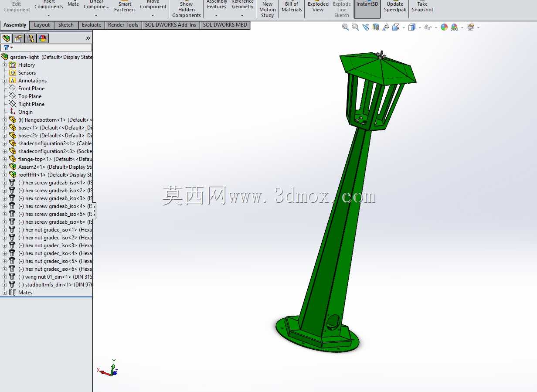The width and height of the screenshot is (537, 392).
Task: Click the View Settings monitor icon
Action: (470, 27)
